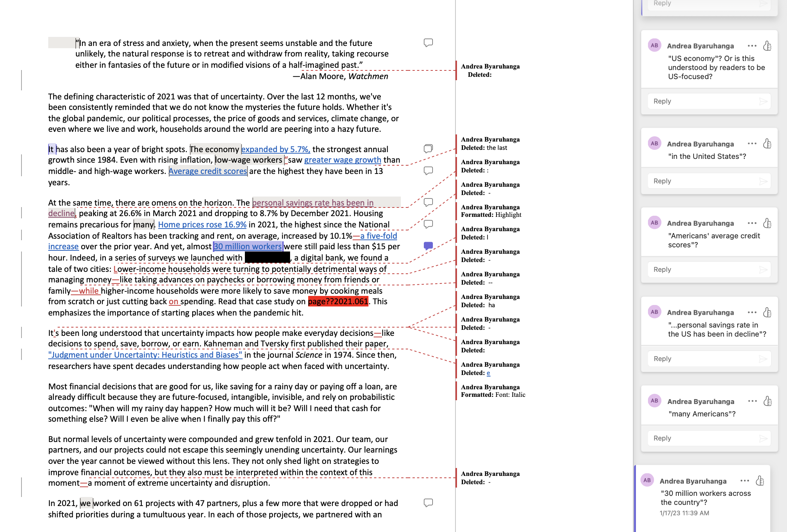The width and height of the screenshot is (787, 532).
Task: Open the comment bubble beside 'The economy expanded'
Action: [x=428, y=148]
